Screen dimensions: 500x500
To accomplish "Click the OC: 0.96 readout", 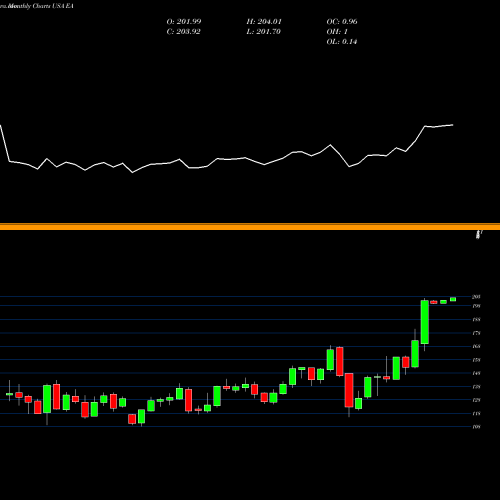I will 342,22.
